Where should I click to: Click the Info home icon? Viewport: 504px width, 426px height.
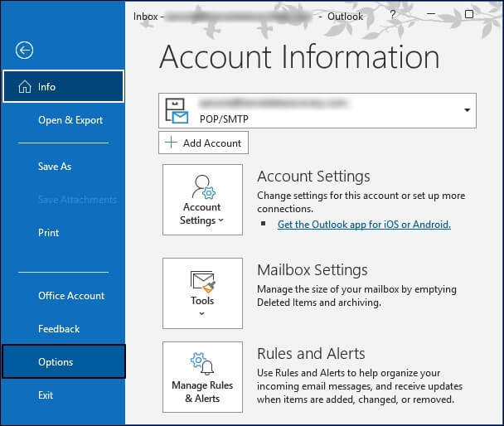(25, 87)
